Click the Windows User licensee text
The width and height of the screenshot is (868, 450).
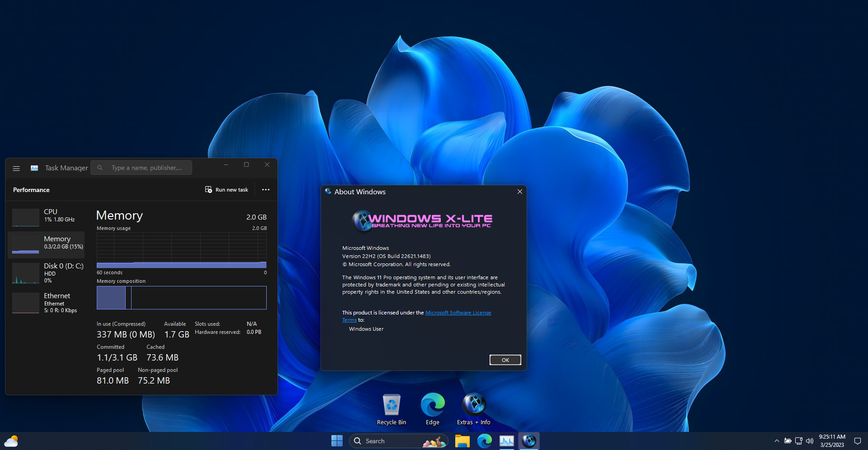pyautogui.click(x=366, y=329)
